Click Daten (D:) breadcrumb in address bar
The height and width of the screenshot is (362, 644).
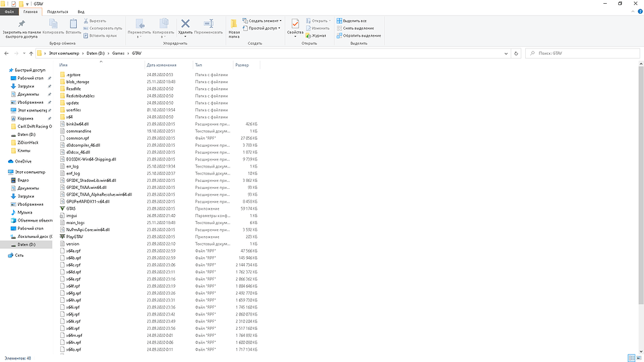[x=96, y=53]
